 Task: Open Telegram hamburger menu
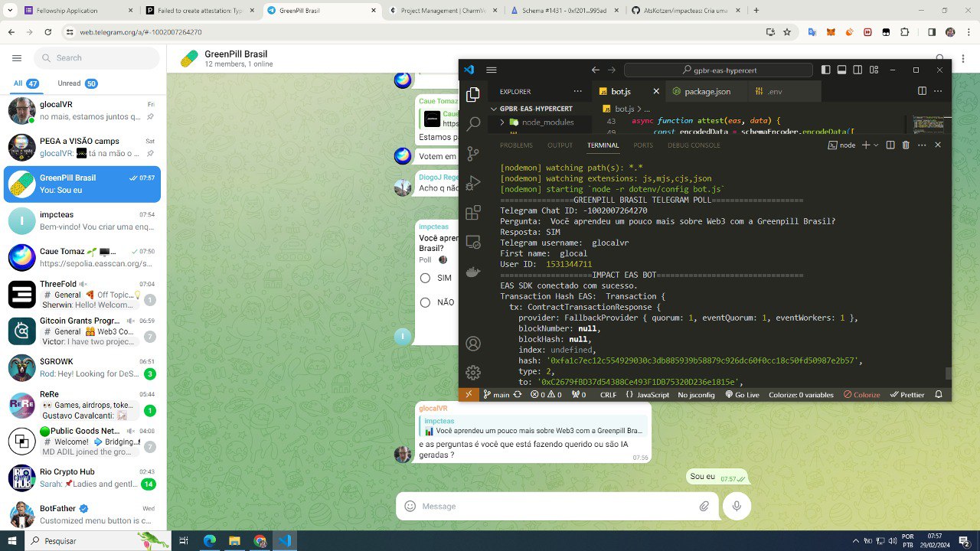17,58
